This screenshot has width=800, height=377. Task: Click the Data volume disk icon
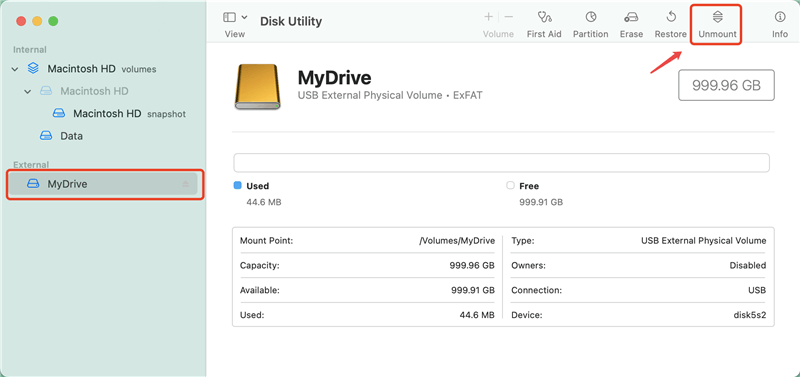[x=46, y=136]
